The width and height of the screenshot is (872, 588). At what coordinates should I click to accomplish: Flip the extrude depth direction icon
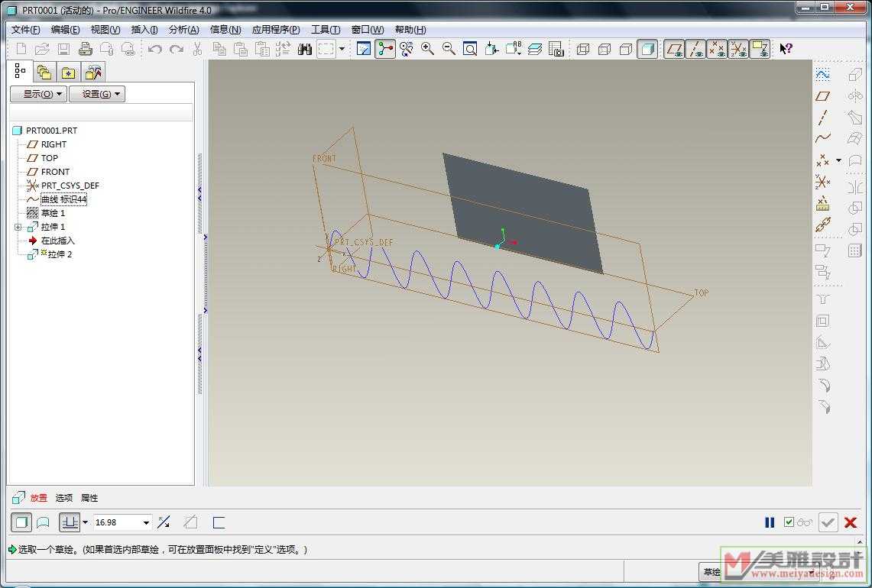[x=164, y=522]
